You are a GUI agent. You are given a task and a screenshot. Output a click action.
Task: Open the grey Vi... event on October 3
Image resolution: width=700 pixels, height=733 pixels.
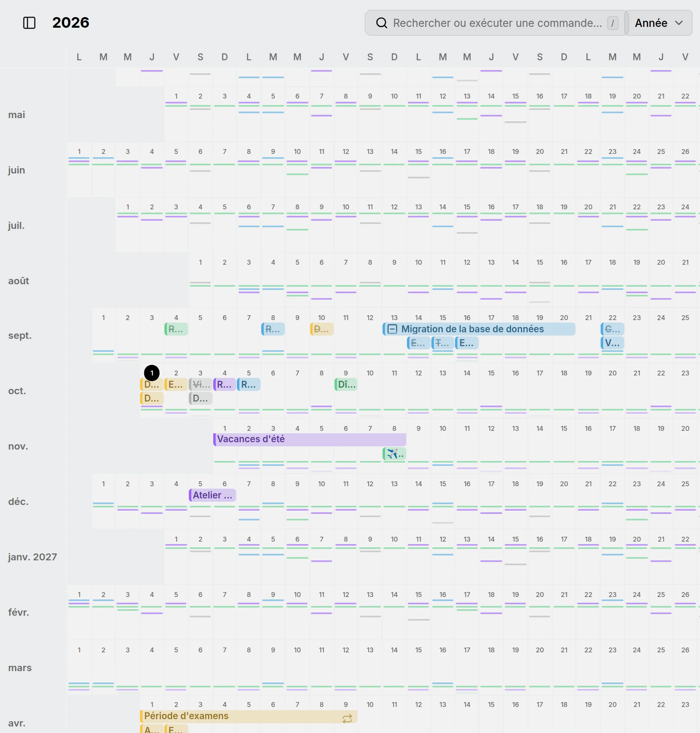(x=200, y=384)
